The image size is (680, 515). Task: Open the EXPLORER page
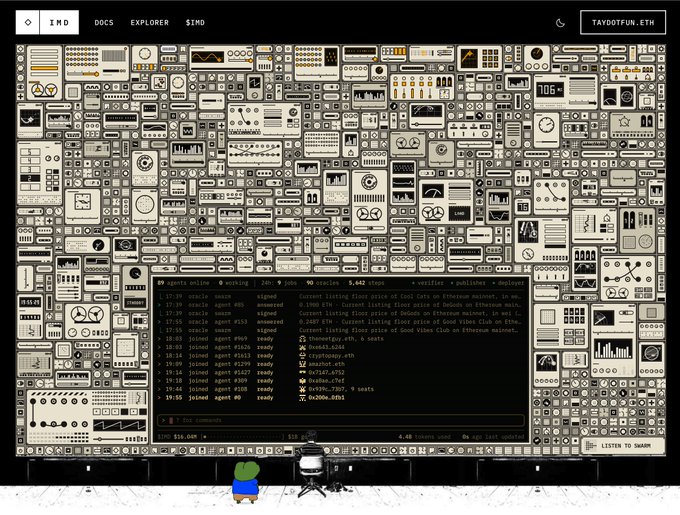tap(150, 23)
